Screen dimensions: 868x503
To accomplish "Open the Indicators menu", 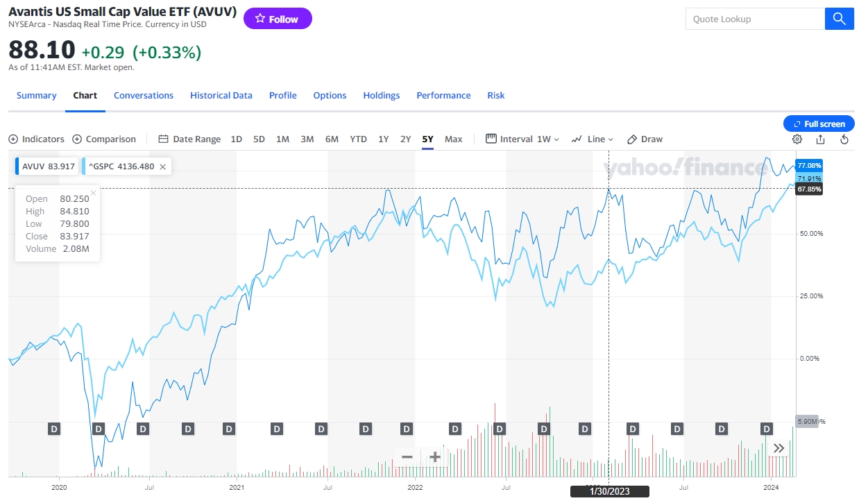I will 37,139.
